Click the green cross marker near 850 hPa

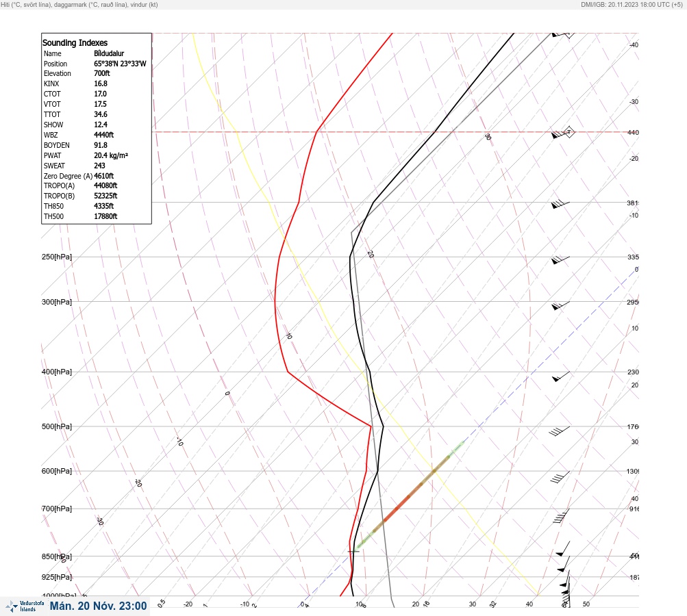(353, 551)
